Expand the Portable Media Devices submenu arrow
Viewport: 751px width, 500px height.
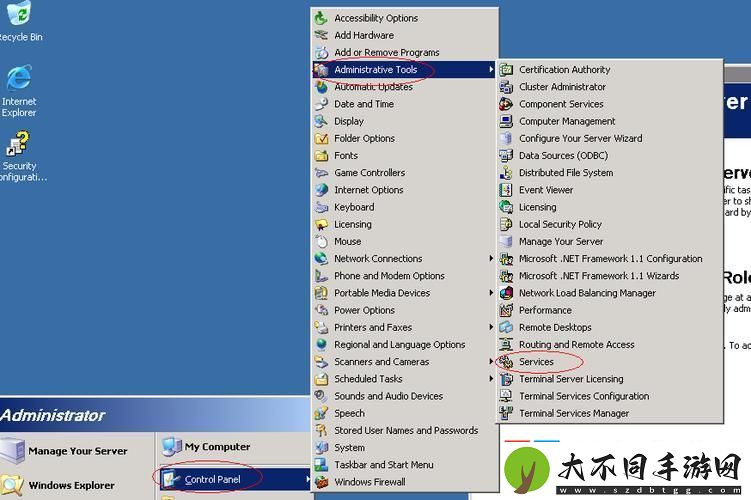pyautogui.click(x=491, y=293)
